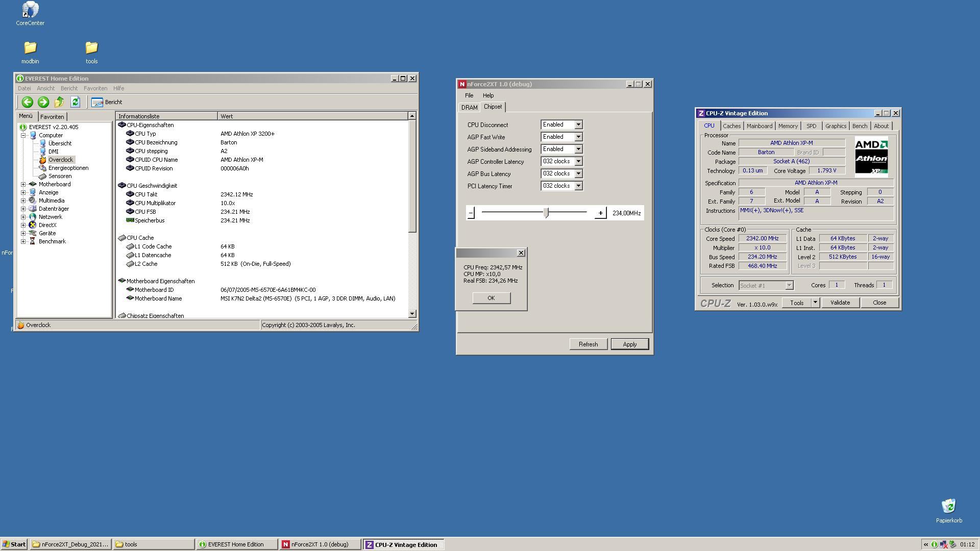980x551 pixels.
Task: Click the Start button on the taskbar
Action: 14,544
